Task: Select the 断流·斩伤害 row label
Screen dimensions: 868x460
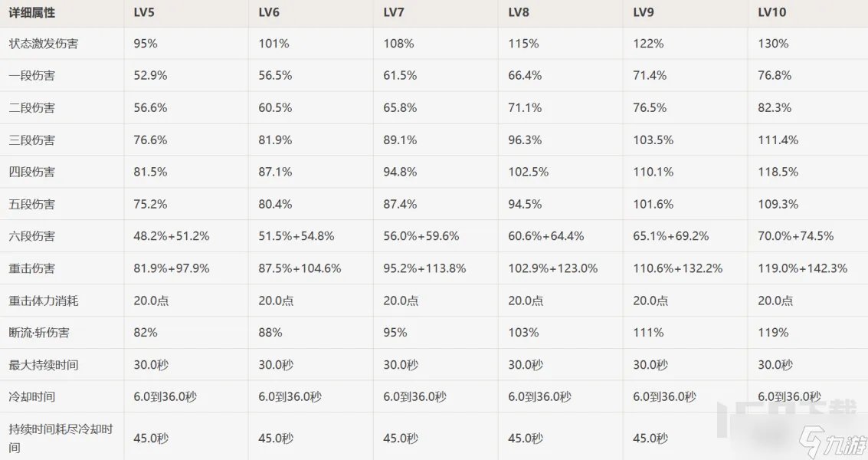Action: click(38, 333)
